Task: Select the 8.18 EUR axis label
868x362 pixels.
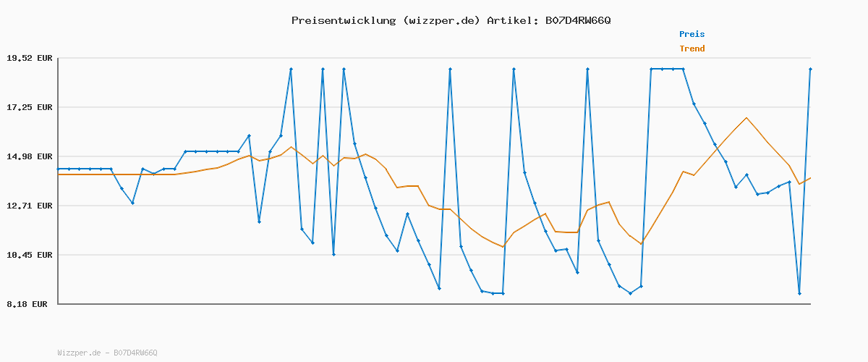Action: [x=27, y=304]
